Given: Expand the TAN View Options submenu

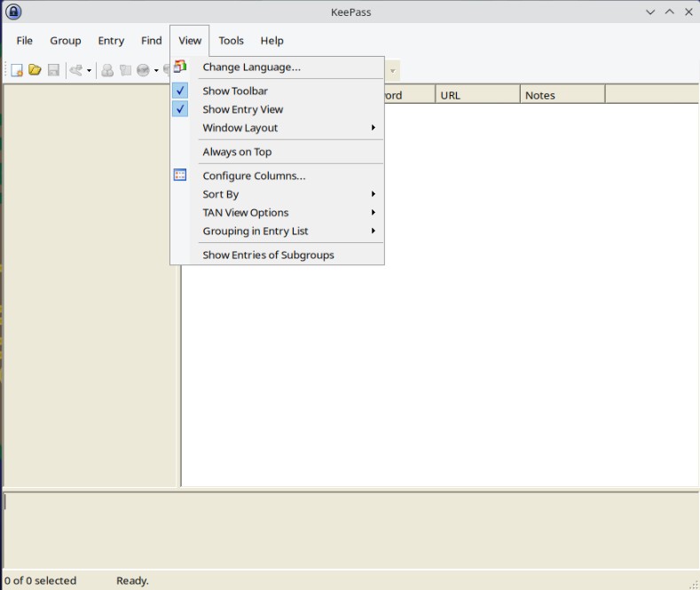Looking at the screenshot, I should point(277,212).
